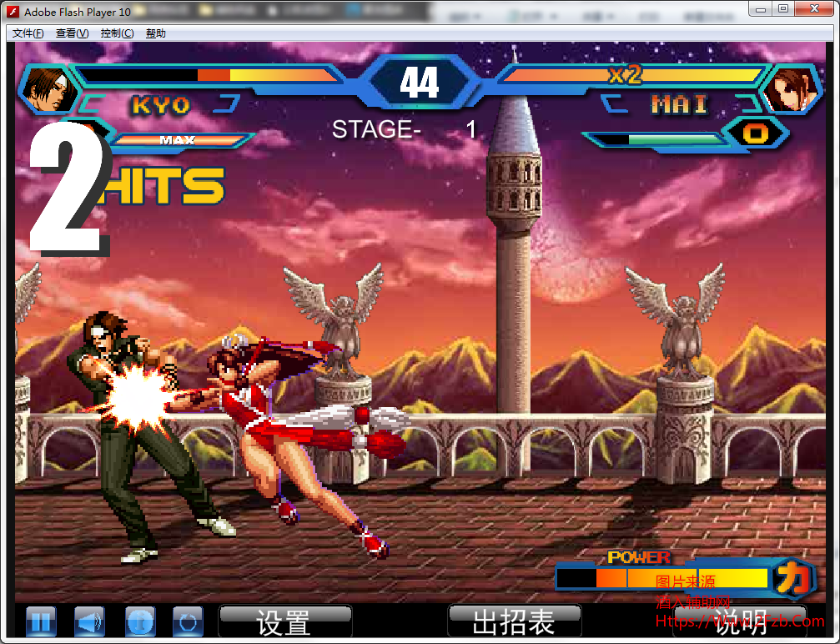This screenshot has height=644, width=840.
Task: Close the Flash Player window
Action: (815, 8)
